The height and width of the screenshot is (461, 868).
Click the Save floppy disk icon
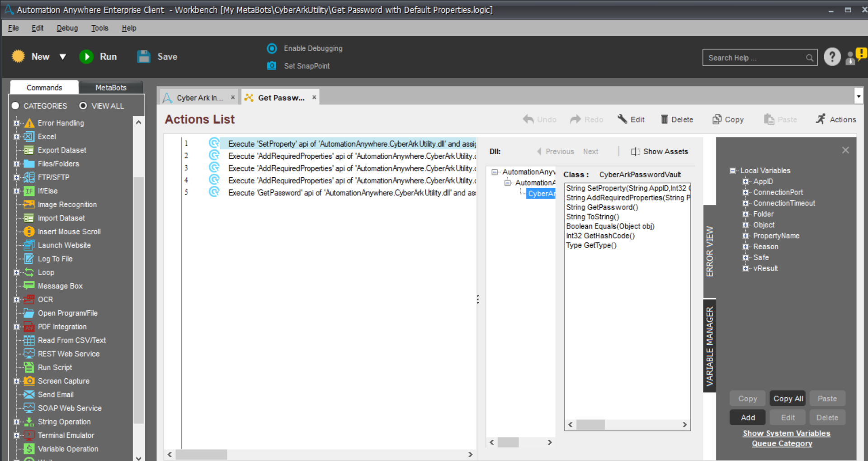(x=144, y=57)
